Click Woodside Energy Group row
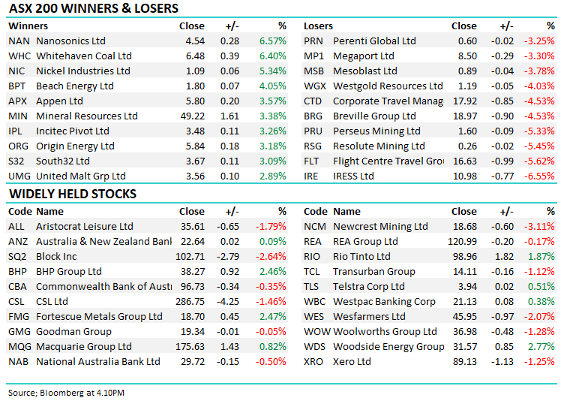This screenshot has width=561, height=401. point(429,347)
